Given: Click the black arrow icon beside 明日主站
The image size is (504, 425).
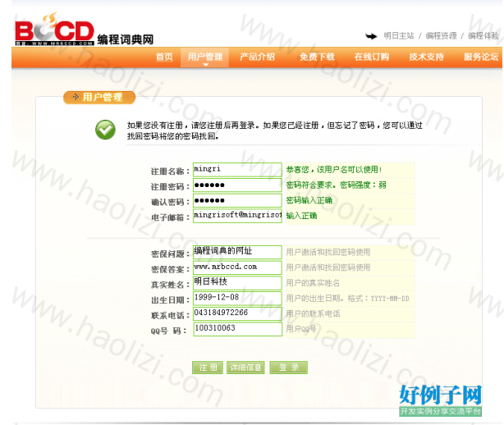Looking at the screenshot, I should pos(371,36).
